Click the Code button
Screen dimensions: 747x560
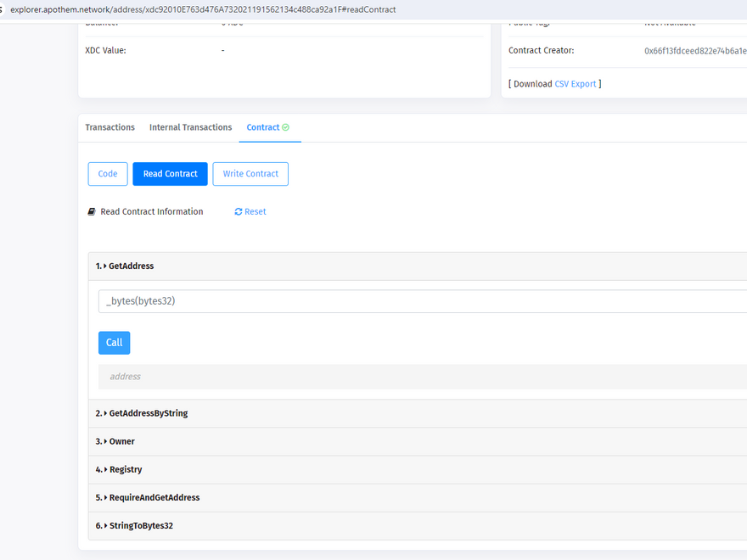(108, 174)
